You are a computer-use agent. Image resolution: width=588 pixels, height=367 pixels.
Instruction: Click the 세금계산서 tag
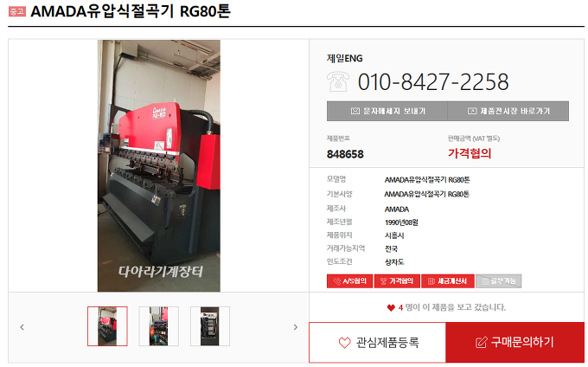point(448,281)
